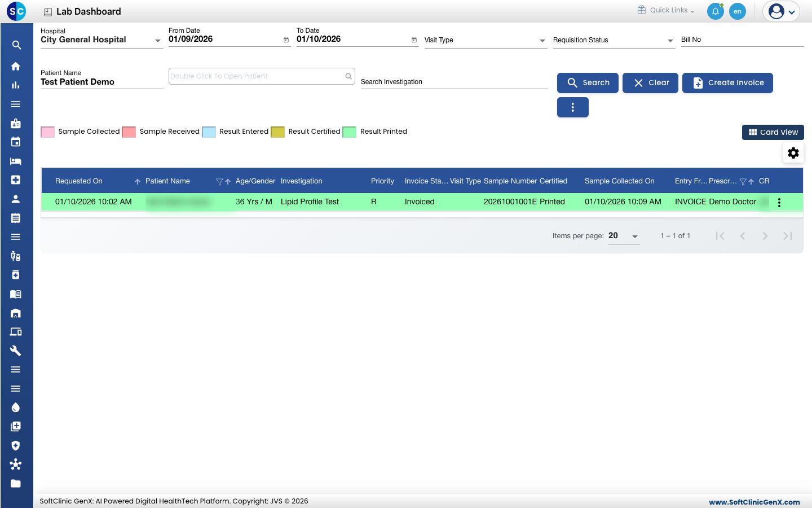Open the blood drop icon in the sidebar
Viewport: 812px width, 508px height.
[16, 408]
